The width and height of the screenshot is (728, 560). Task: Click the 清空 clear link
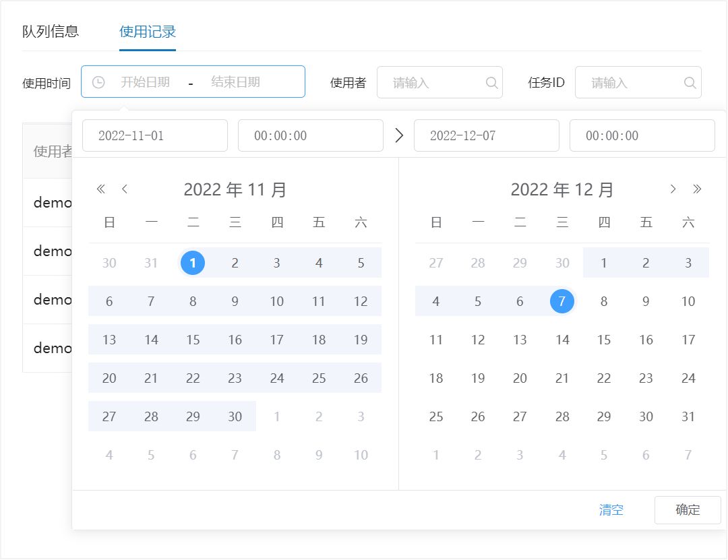click(x=611, y=510)
